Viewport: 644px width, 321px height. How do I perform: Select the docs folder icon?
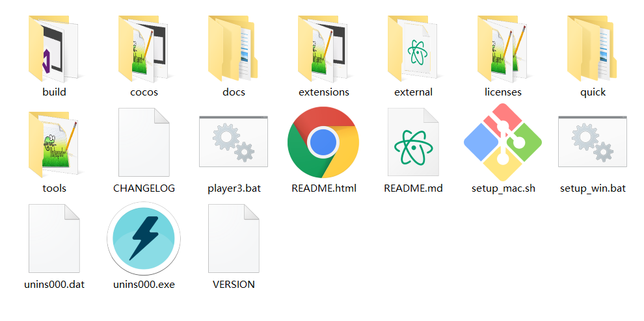click(233, 49)
